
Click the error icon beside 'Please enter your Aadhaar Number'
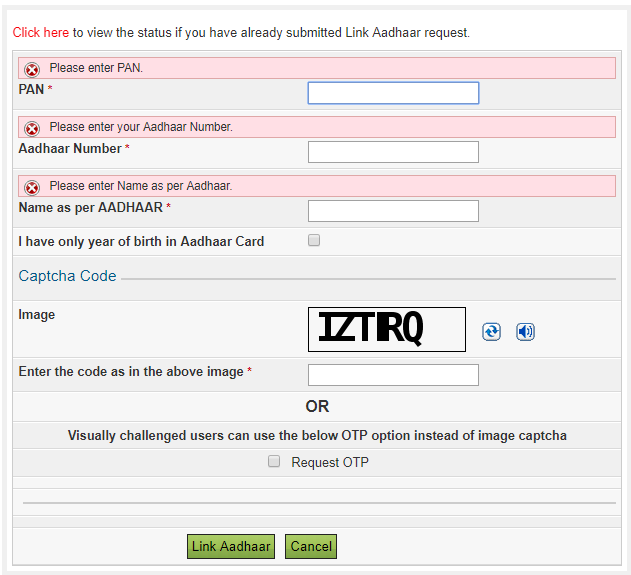(32, 129)
